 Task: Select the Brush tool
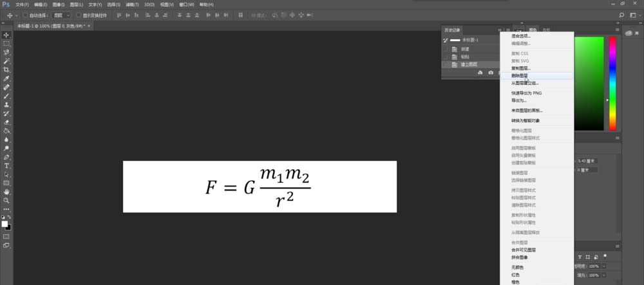click(x=6, y=96)
